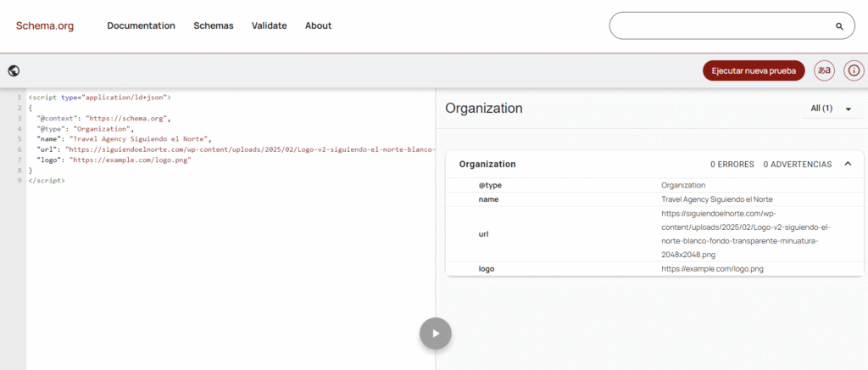This screenshot has height=370, width=868.
Task: Open the Validate menu item
Action: 269,25
